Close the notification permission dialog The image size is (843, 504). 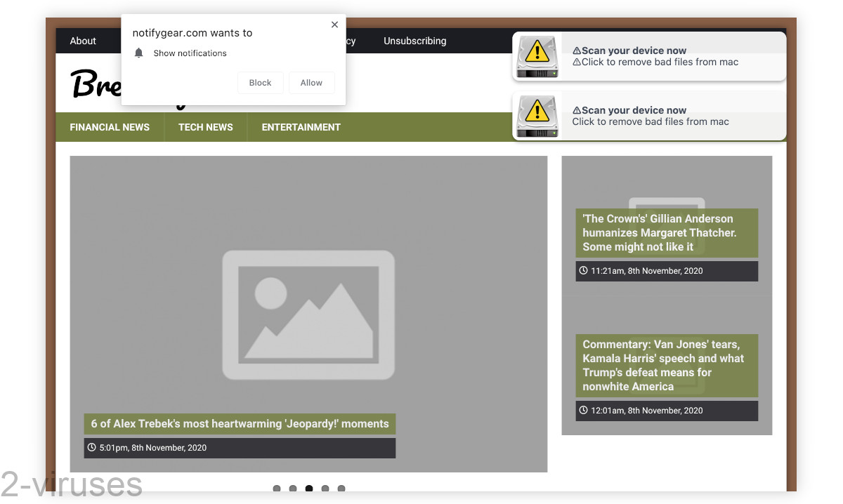(335, 24)
